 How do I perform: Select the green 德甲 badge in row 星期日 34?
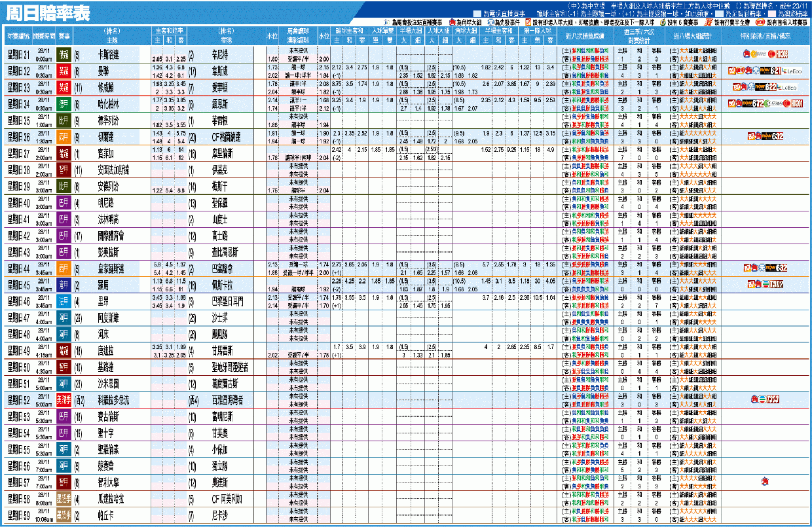coord(64,103)
